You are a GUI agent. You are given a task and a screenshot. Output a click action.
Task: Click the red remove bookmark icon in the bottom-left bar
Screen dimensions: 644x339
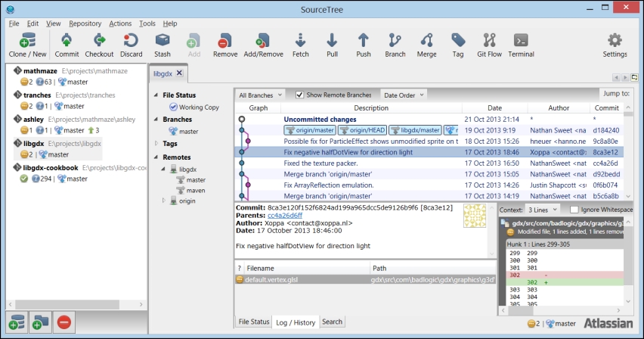(63, 322)
